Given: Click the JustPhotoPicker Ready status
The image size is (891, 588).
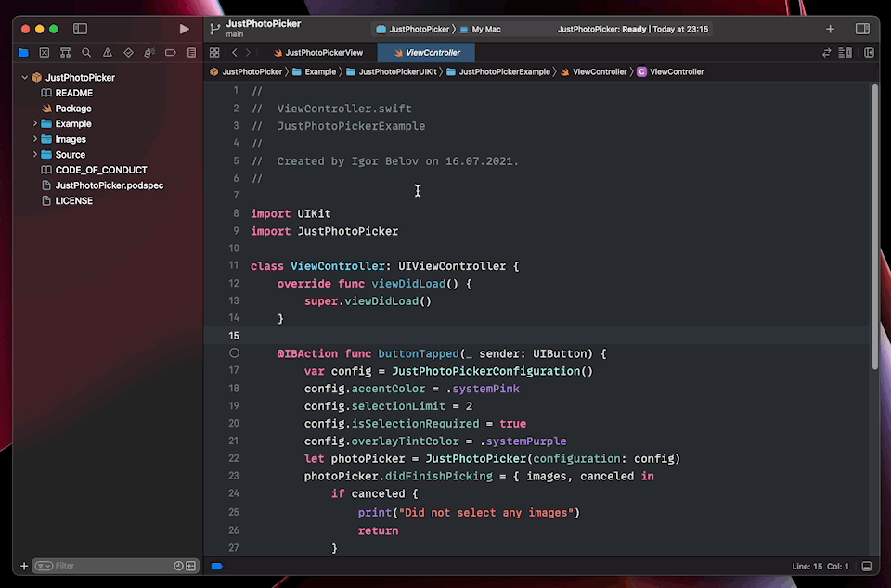Looking at the screenshot, I should (x=632, y=29).
